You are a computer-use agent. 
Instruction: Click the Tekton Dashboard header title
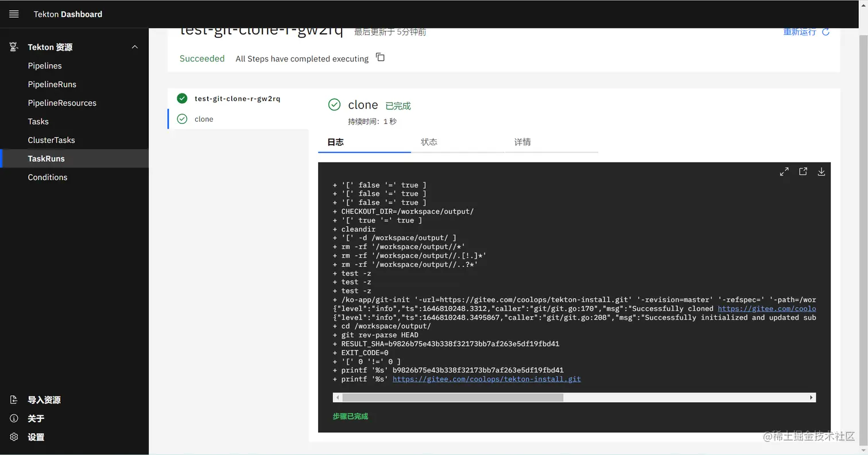(68, 14)
